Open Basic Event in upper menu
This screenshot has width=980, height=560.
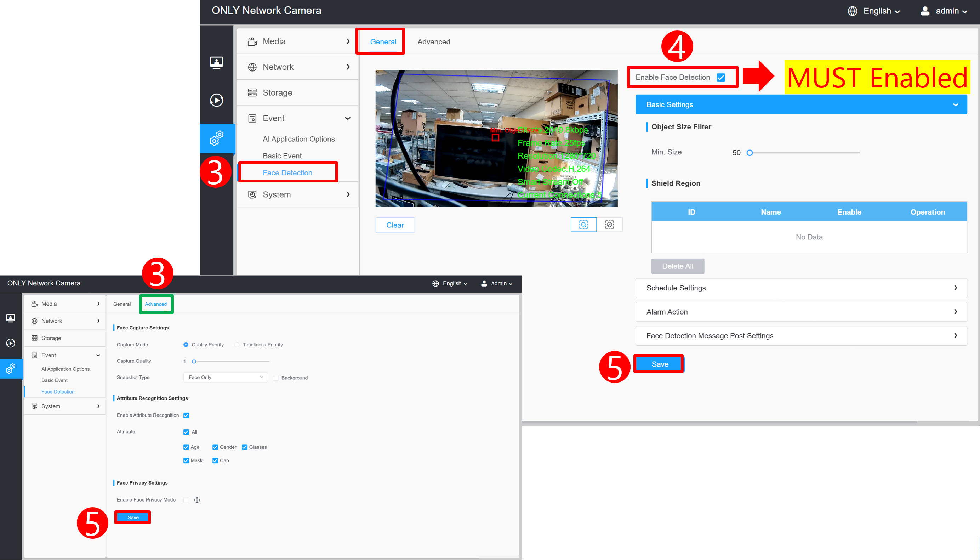coord(282,156)
